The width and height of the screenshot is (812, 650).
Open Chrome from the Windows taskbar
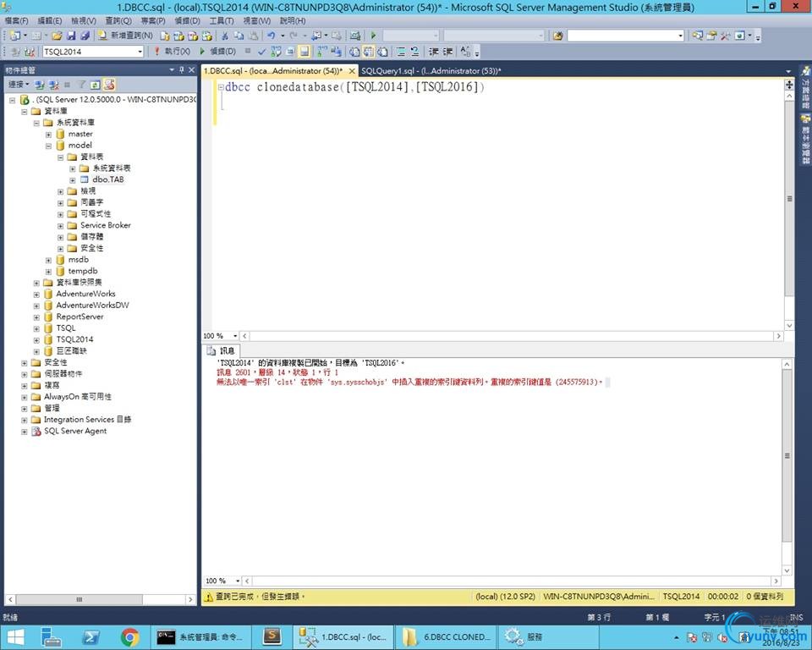click(129, 636)
